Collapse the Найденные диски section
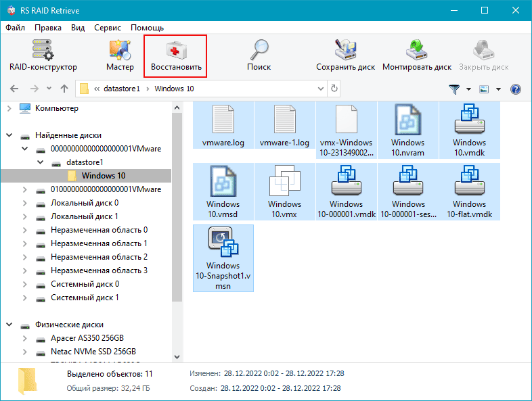 coord(9,135)
